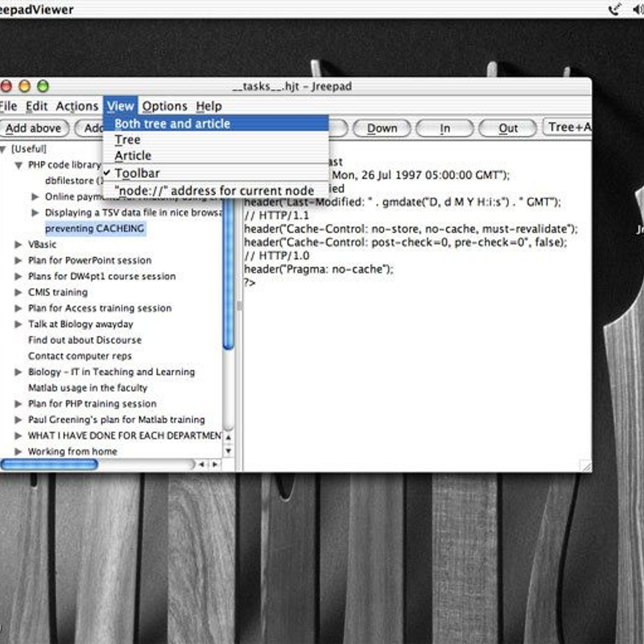Click the vertical scroll up arrow

(x=229, y=438)
